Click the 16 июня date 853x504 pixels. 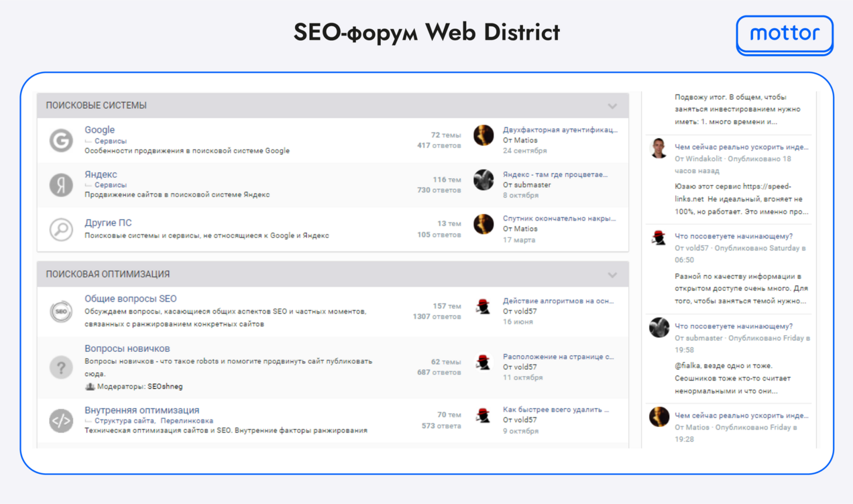pos(518,322)
